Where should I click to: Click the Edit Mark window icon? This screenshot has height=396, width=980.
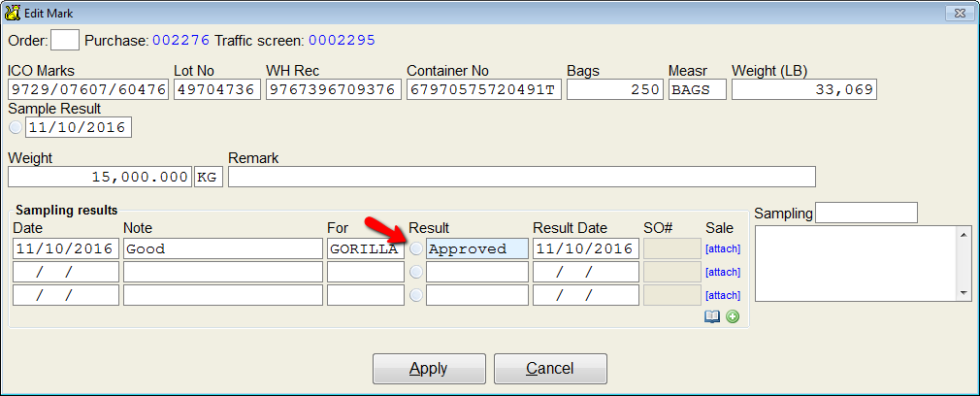[x=12, y=12]
